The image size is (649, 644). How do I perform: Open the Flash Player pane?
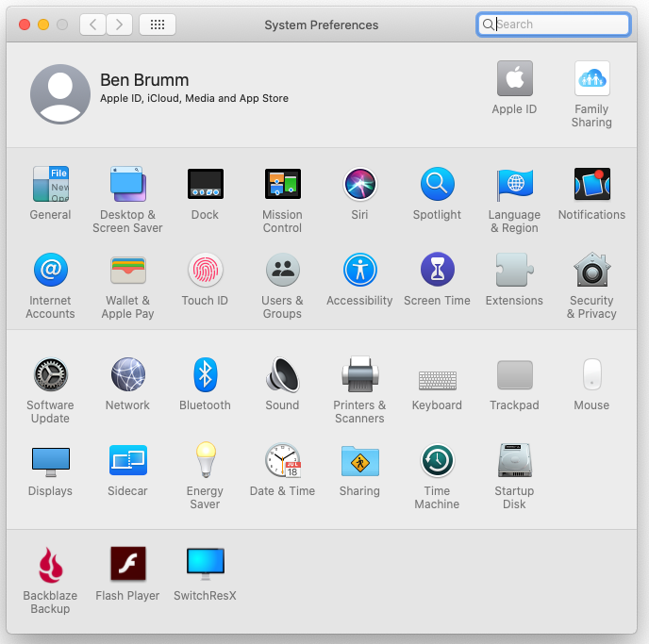pos(127,566)
